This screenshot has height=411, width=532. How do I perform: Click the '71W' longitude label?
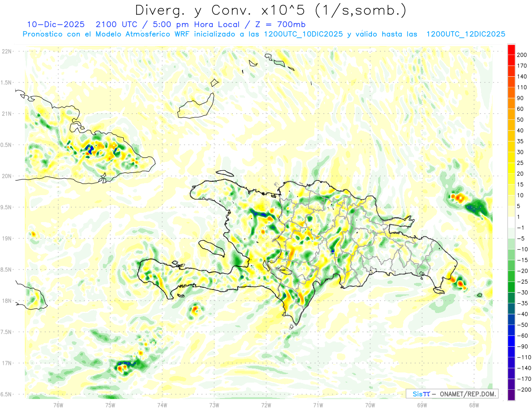(318, 405)
